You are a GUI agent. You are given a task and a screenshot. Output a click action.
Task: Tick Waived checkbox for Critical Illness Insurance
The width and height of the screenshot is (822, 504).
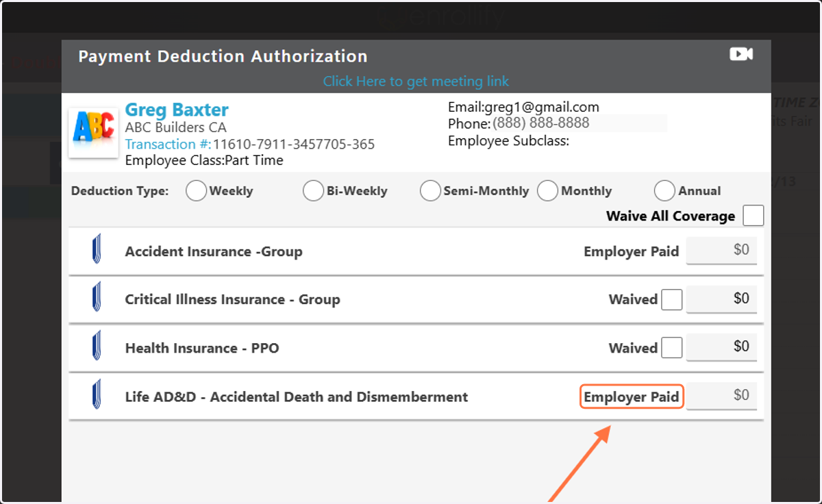[672, 299]
